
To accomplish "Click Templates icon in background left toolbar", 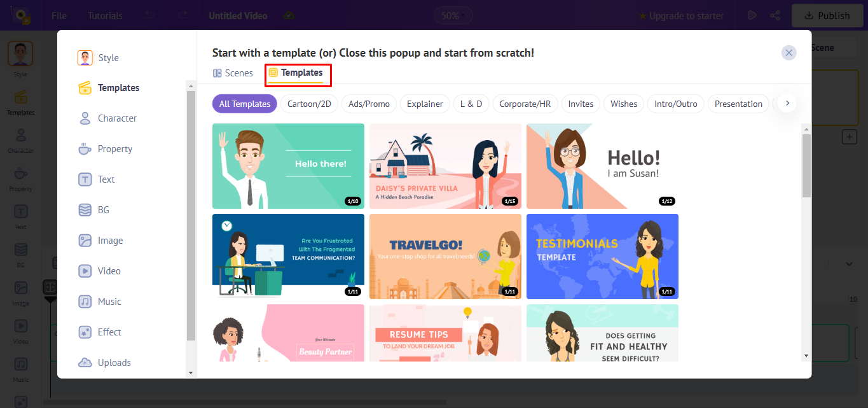I will 20,97.
